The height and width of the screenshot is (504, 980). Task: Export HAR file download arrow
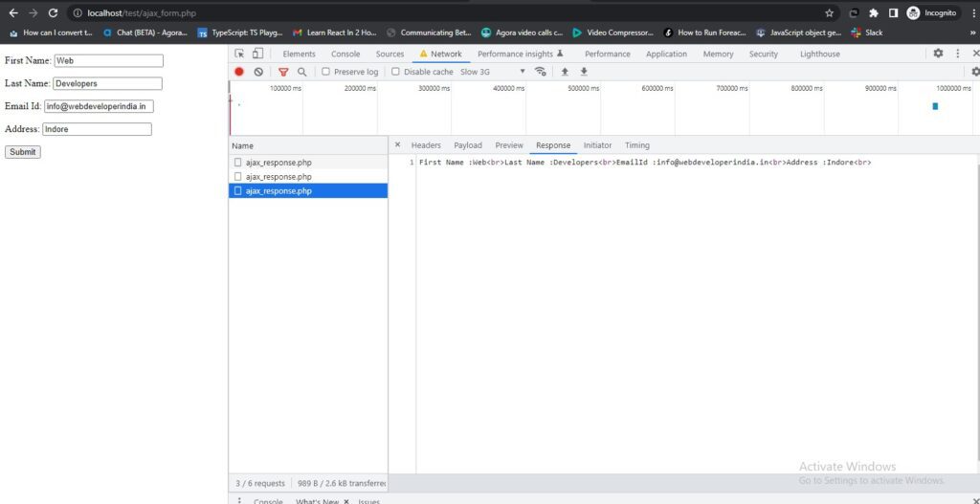click(584, 72)
